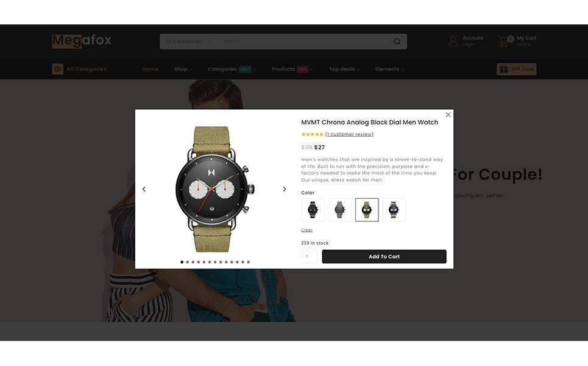Click the Megafox logo
588x366 pixels.
click(x=82, y=40)
